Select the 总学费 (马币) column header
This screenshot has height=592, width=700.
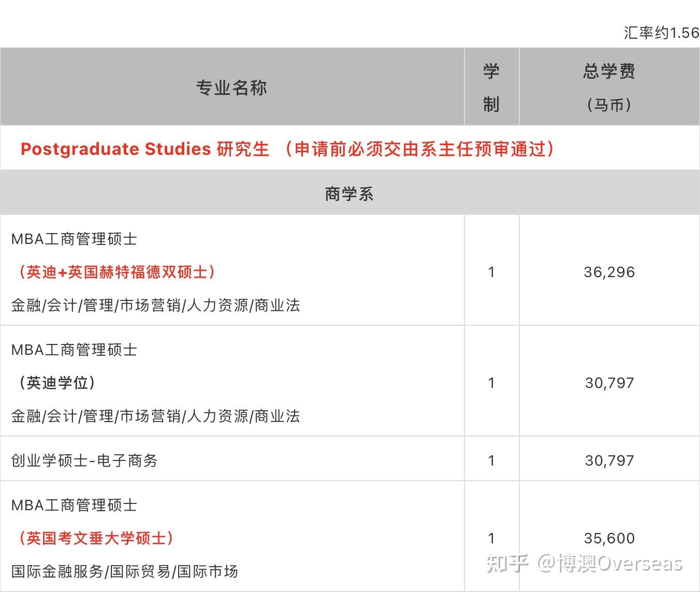pos(609,88)
